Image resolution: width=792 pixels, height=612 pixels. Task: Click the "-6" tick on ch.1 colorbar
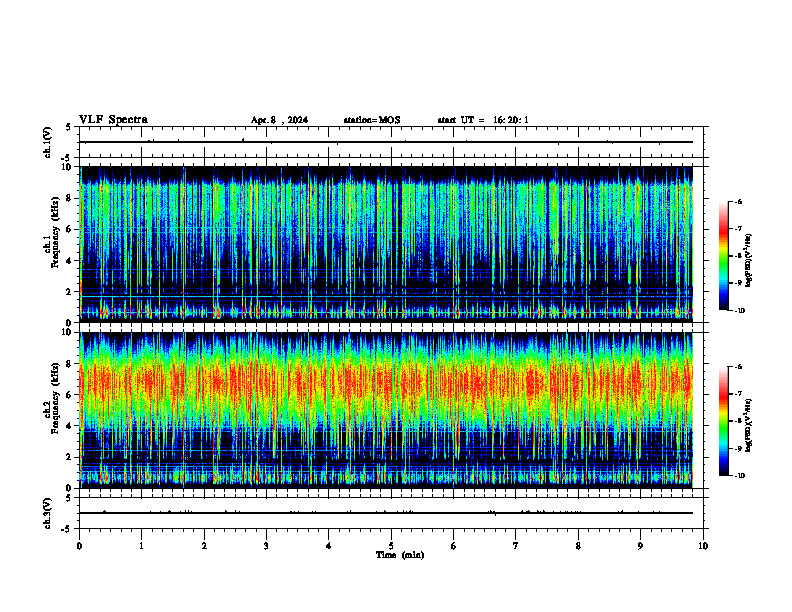coord(738,202)
